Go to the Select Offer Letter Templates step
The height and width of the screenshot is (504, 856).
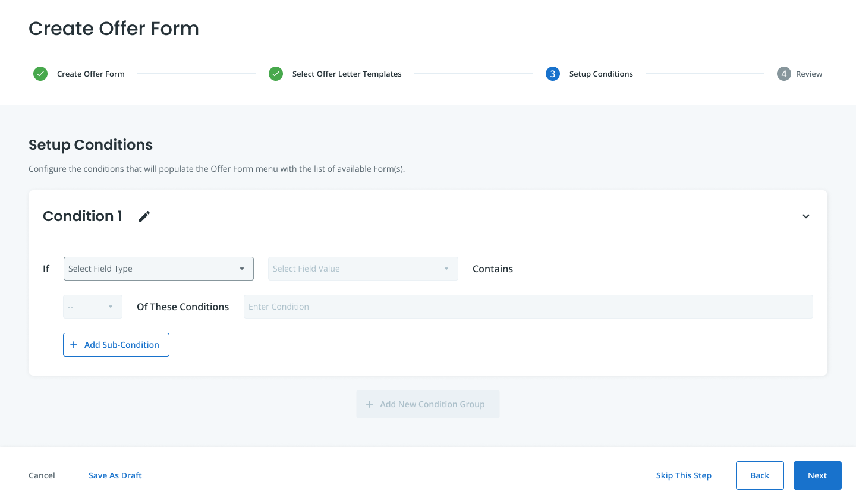[347, 74]
